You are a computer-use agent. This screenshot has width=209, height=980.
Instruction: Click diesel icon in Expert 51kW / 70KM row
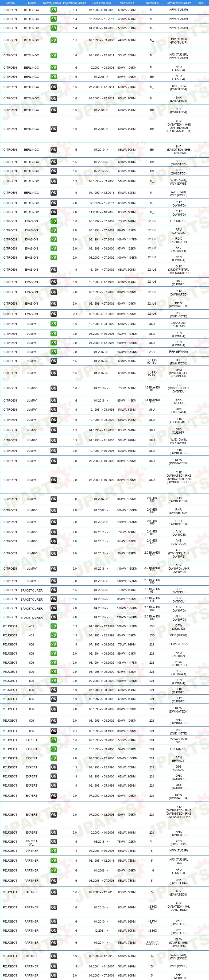click(54, 768)
